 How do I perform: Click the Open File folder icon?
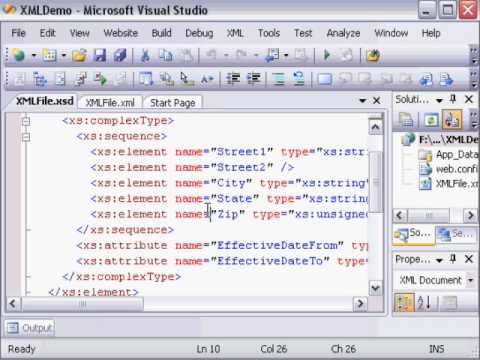point(79,55)
